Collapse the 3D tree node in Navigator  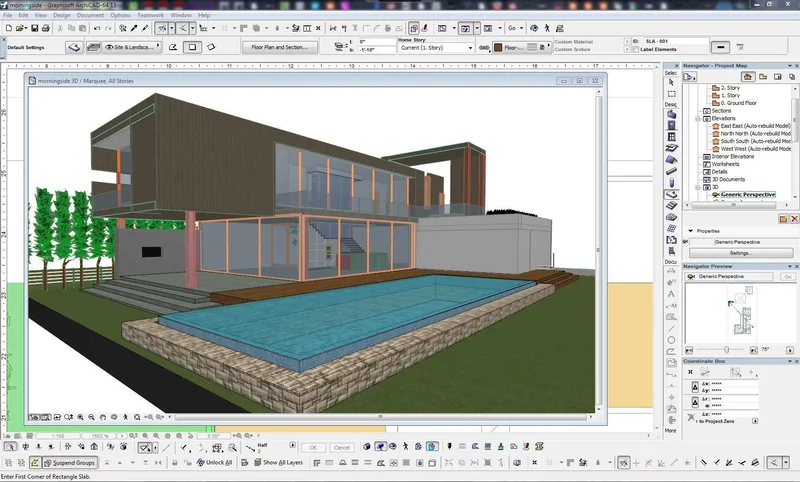[x=698, y=187]
